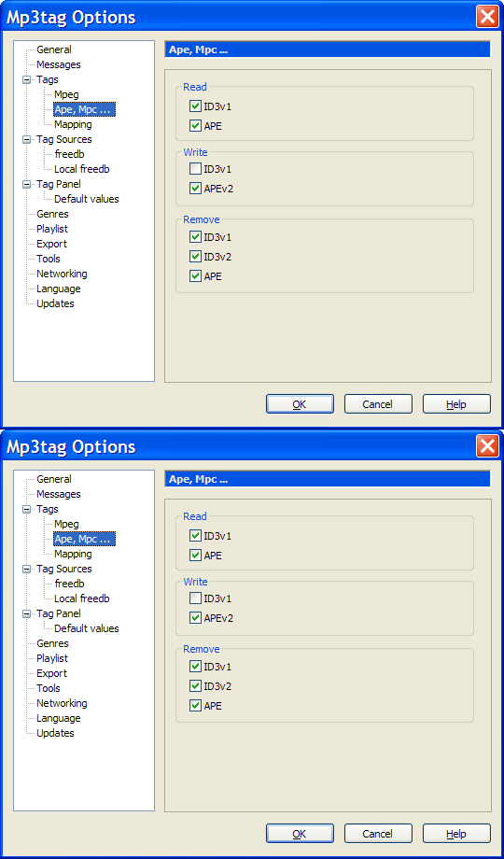Enable Write ID3v1 checkbox in upper dialog

click(x=196, y=169)
